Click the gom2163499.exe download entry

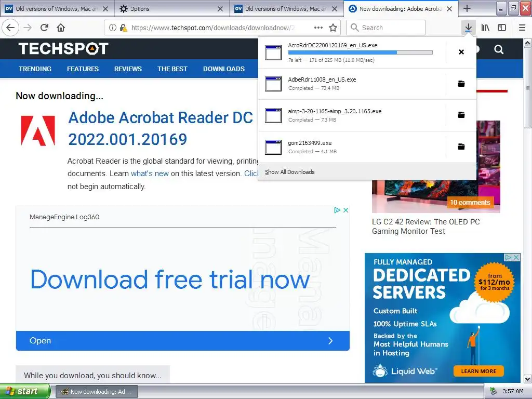(352, 147)
